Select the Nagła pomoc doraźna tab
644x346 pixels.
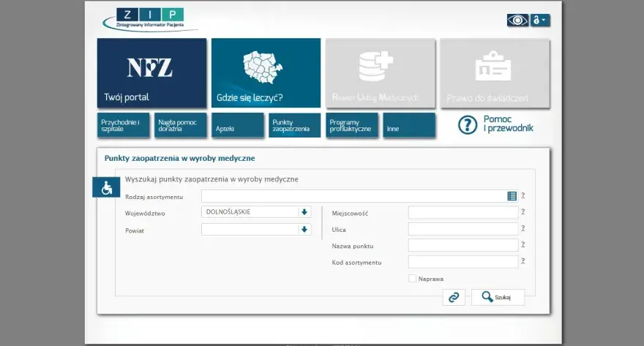pos(180,125)
